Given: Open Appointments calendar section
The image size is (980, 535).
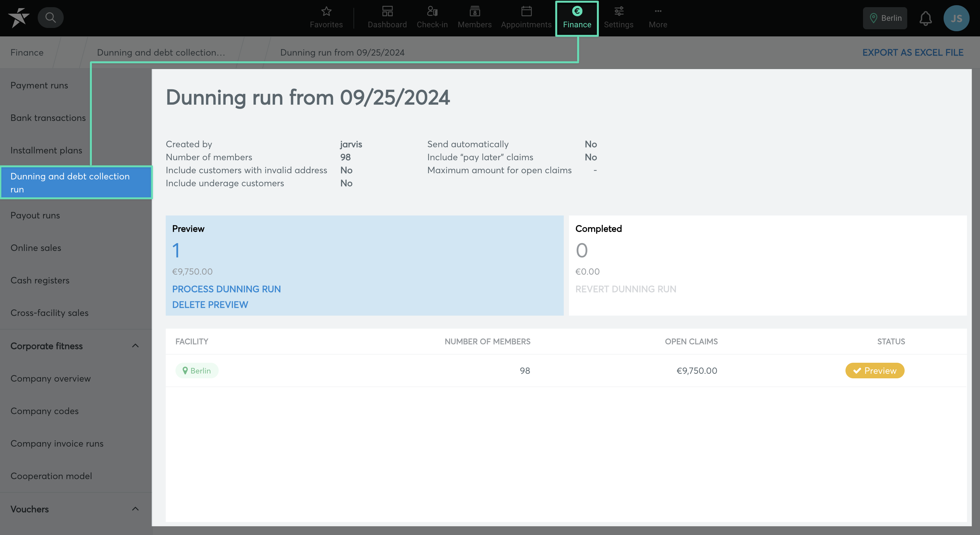Looking at the screenshot, I should point(526,18).
